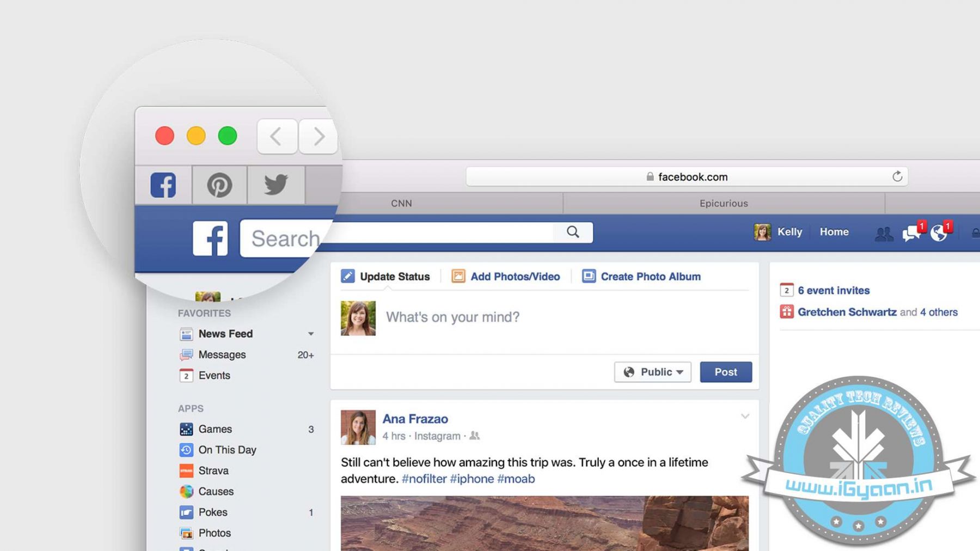Image resolution: width=980 pixels, height=551 pixels.
Task: Open Ana Frazao's profile picture
Action: [x=358, y=427]
